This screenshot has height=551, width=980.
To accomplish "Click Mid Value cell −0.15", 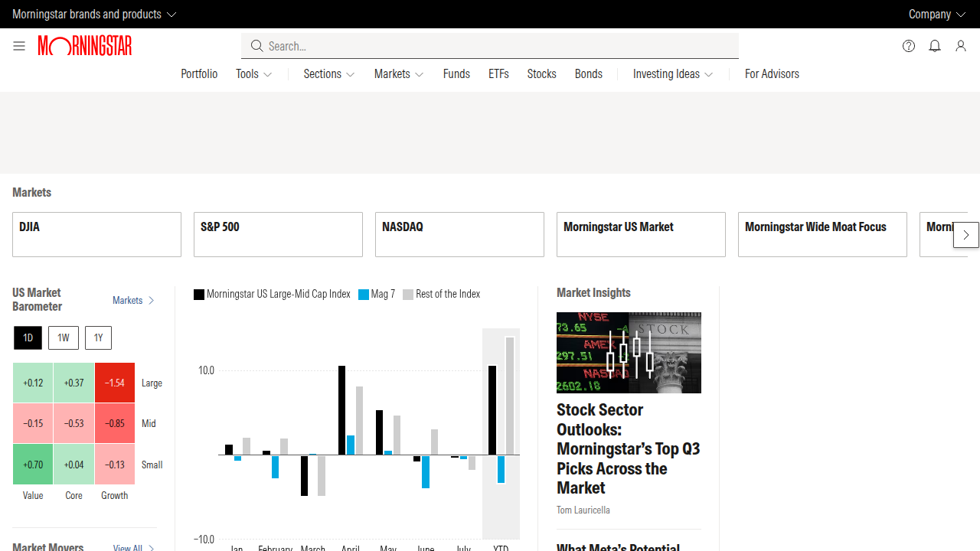I will 33,423.
